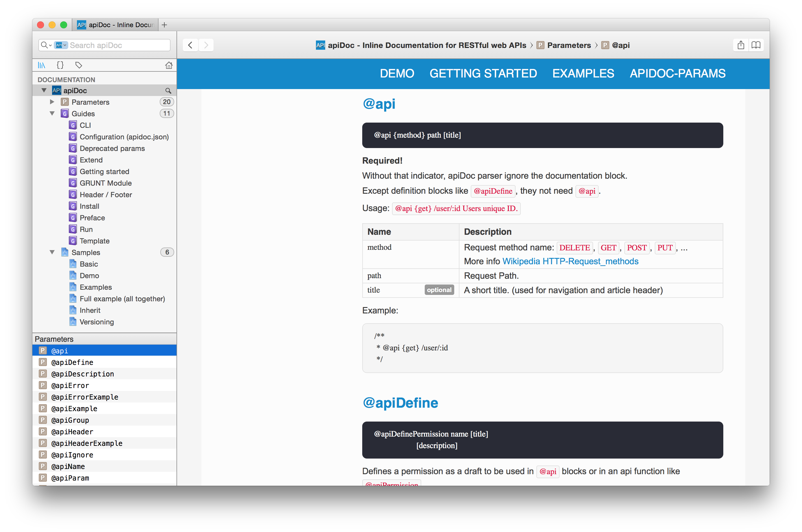Viewport: 802px width, 532px height.
Task: Open the EXAMPLES navigation menu item
Action: 583,74
